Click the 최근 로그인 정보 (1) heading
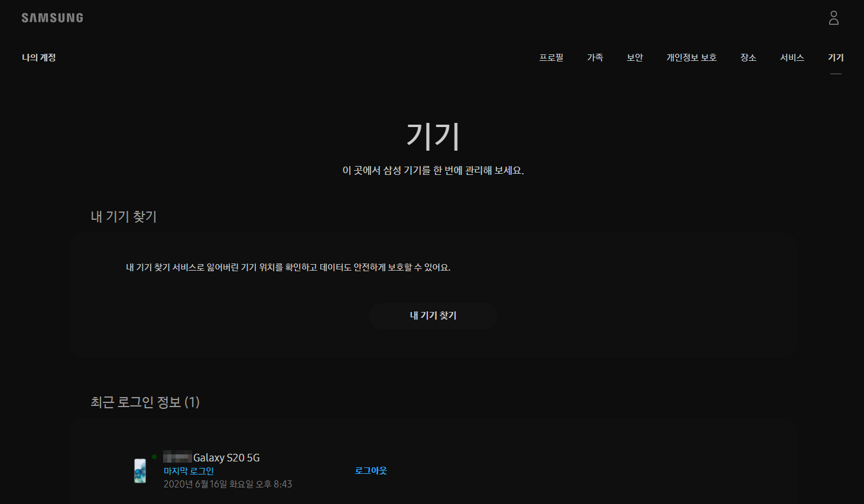 click(145, 402)
